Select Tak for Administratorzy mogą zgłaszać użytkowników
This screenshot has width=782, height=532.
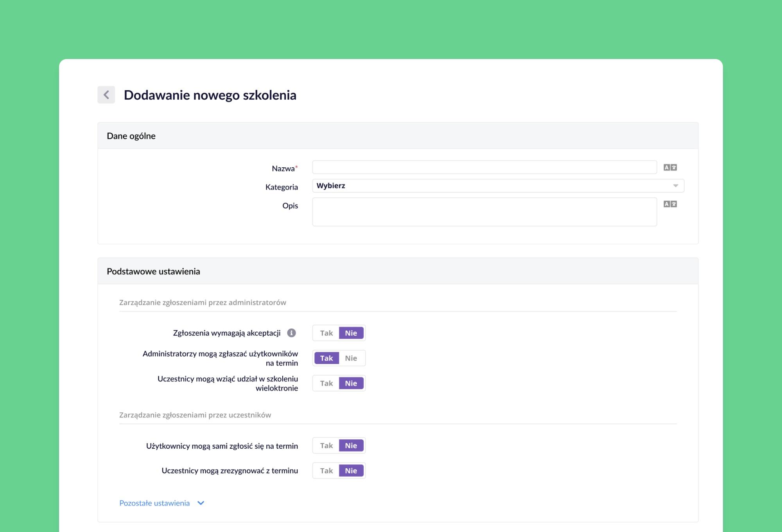326,358
